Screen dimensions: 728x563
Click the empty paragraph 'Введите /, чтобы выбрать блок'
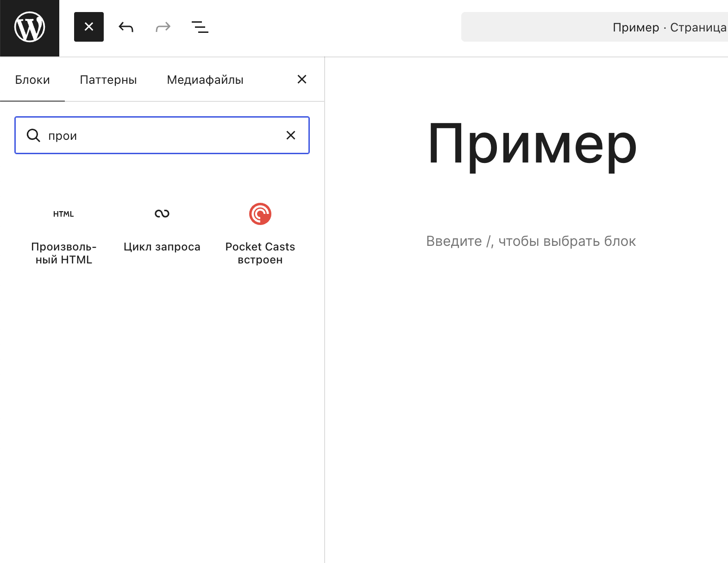coord(531,241)
